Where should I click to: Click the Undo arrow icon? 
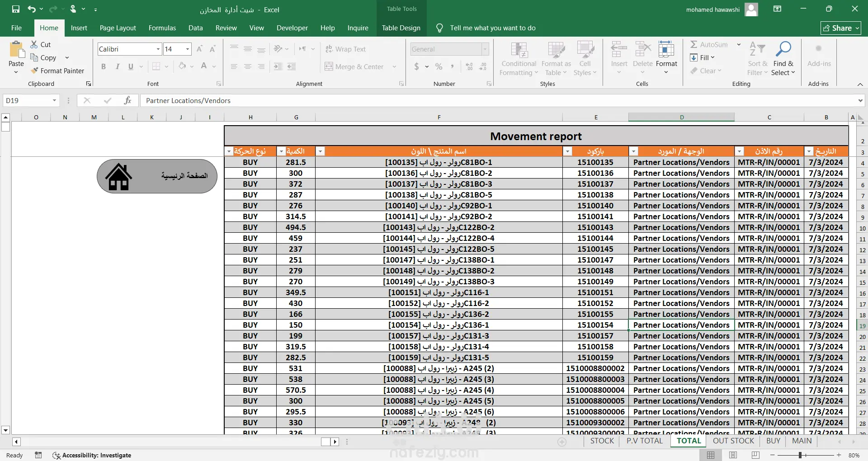pos(31,9)
